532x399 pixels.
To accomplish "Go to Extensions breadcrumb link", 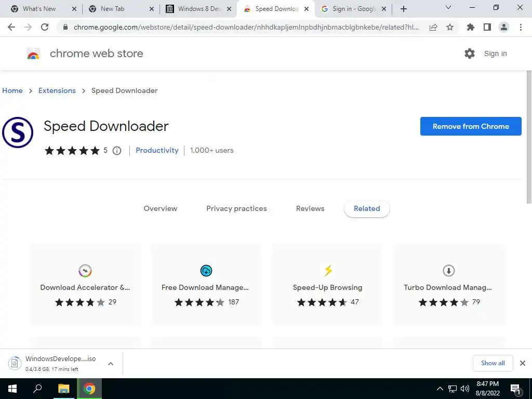I will click(x=57, y=90).
